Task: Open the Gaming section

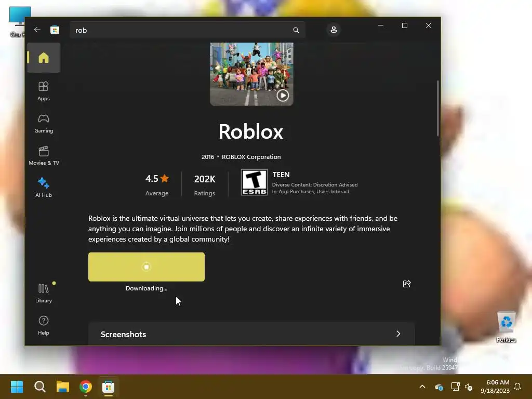Action: click(x=44, y=124)
